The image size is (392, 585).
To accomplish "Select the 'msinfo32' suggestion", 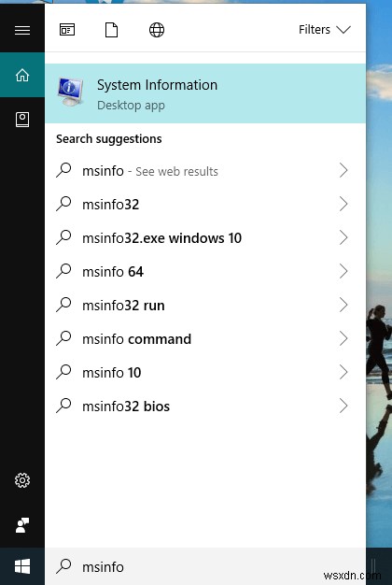I will (x=205, y=205).
